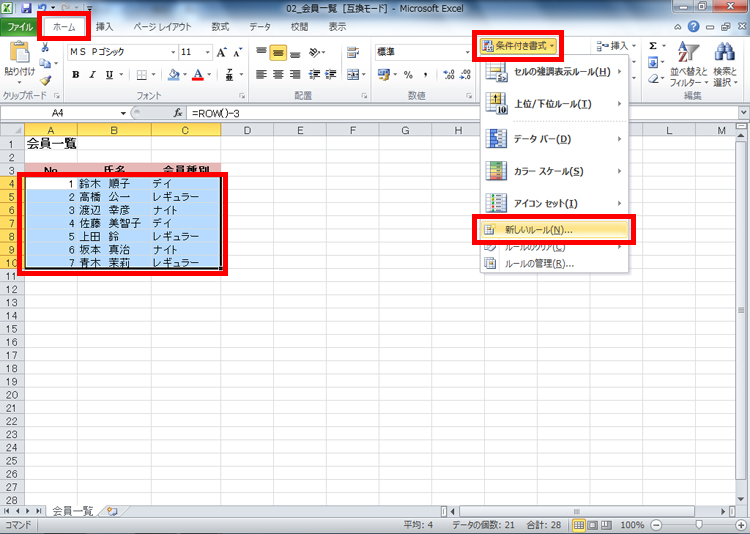Click the increase indent icon

(x=331, y=75)
